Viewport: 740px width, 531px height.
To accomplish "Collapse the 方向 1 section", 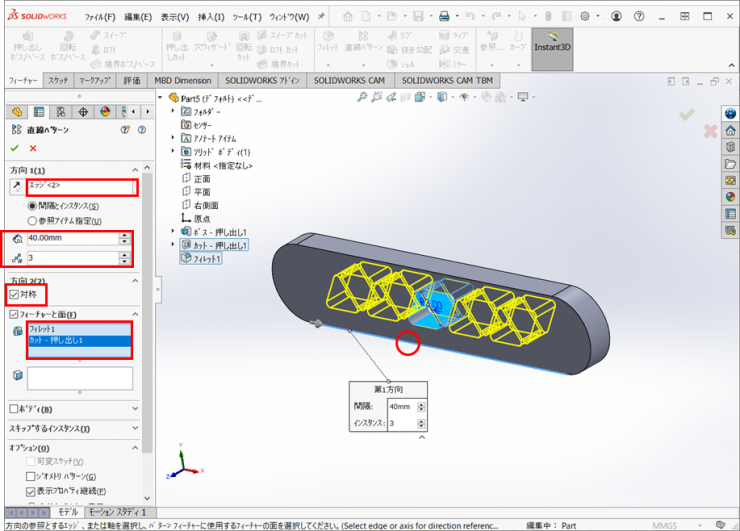I will tap(137, 171).
